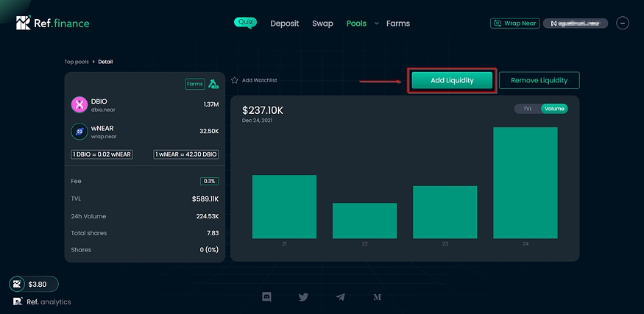Switch chart to TVL view
The width and height of the screenshot is (644, 314).
(527, 109)
